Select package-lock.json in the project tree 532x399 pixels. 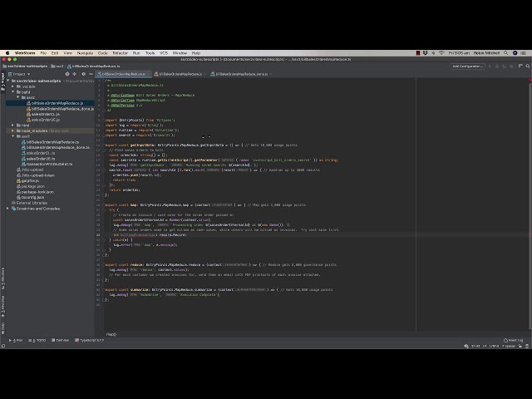point(35,192)
